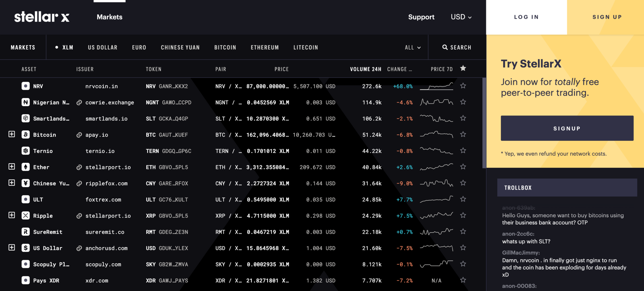Click the star icon in table header

[x=463, y=69]
